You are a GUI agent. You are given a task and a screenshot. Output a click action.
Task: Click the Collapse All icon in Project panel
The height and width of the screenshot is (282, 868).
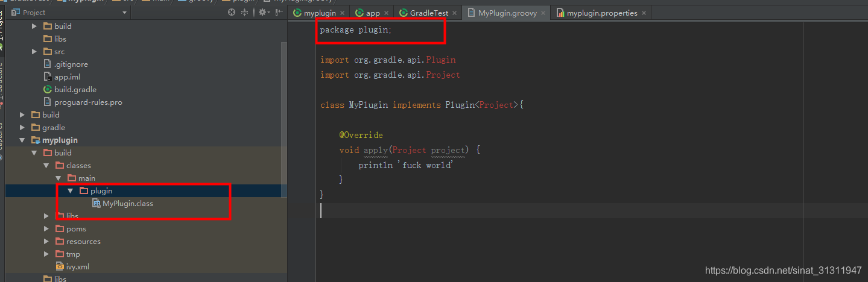coord(244,13)
